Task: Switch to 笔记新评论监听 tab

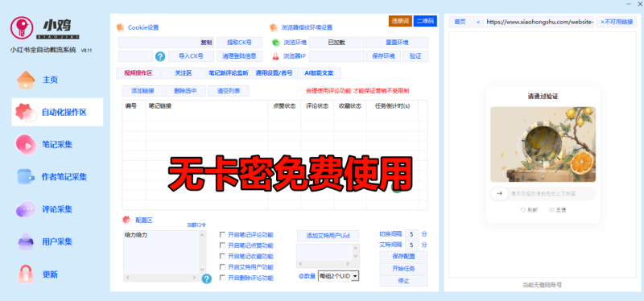Action: pos(229,73)
